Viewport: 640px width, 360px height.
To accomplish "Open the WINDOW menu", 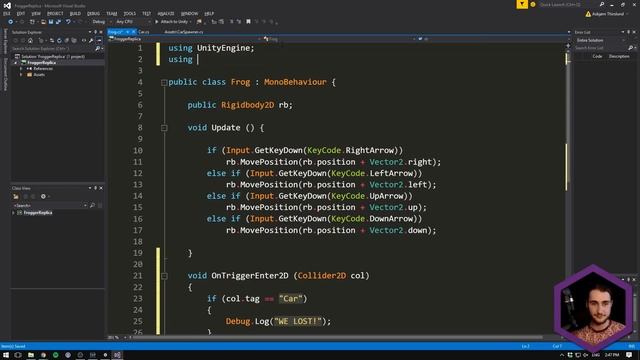I will coord(189,13).
